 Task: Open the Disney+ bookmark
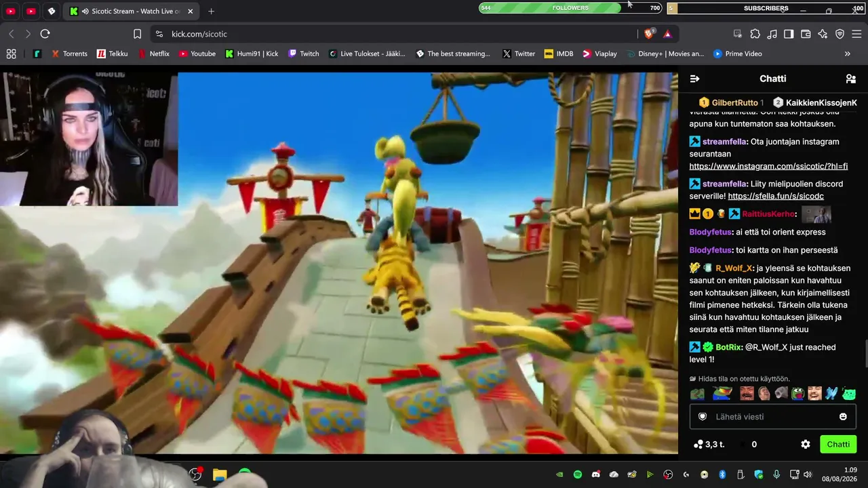click(x=665, y=54)
